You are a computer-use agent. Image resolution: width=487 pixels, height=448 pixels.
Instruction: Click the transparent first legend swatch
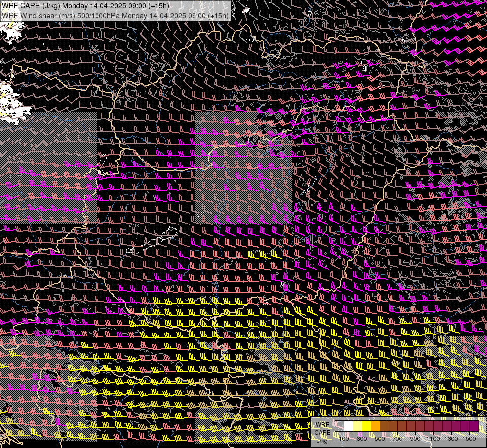pos(339,426)
